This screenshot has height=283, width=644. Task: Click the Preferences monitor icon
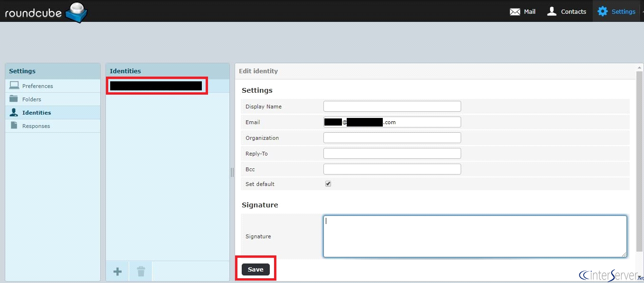coord(14,86)
